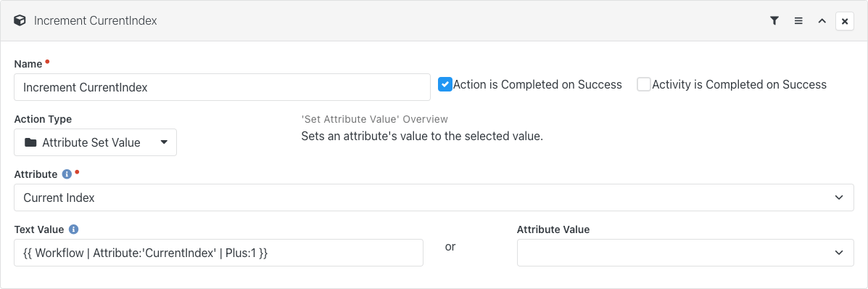Click the filter icon in the panel header
Image resolution: width=868 pixels, height=289 pixels.
coord(774,21)
